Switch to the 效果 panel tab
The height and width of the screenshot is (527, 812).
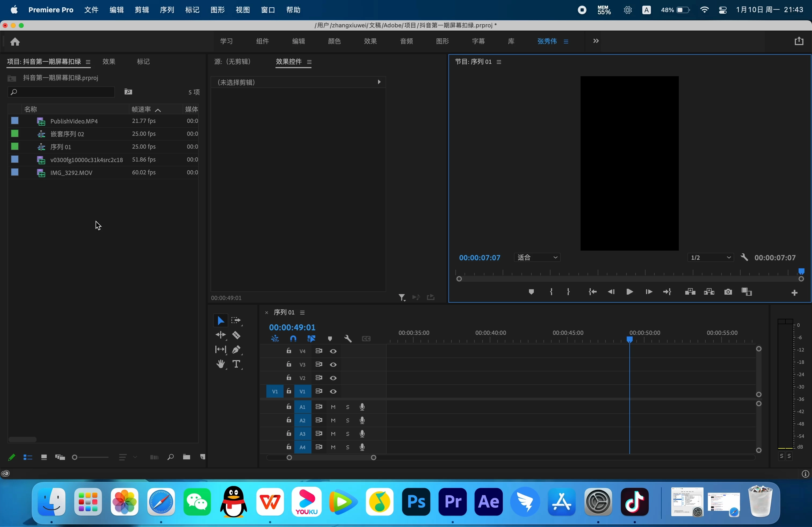tap(109, 62)
